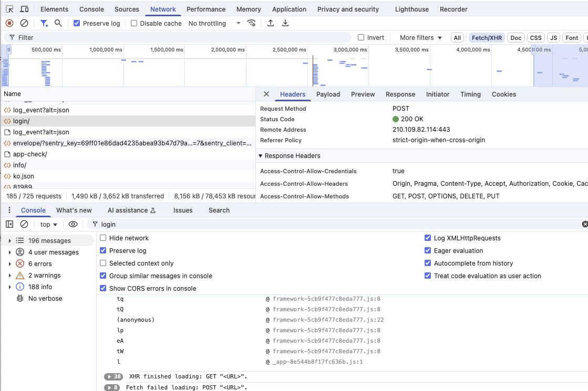Click the 4 user messages icon
The height and width of the screenshot is (391, 588).
[x=20, y=252]
